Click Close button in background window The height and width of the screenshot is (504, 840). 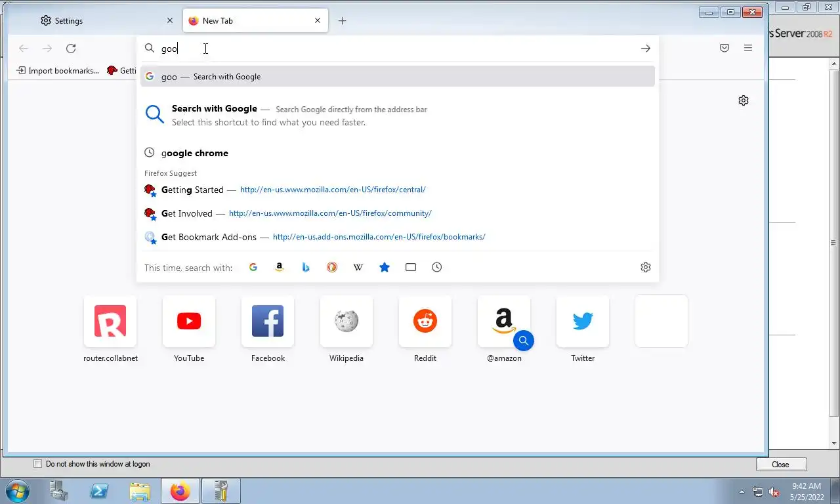pyautogui.click(x=780, y=464)
